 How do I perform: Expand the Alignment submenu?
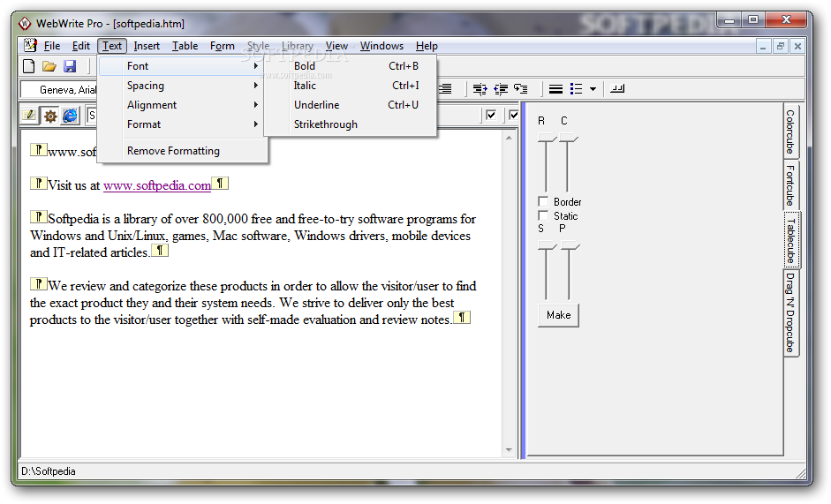coord(183,105)
